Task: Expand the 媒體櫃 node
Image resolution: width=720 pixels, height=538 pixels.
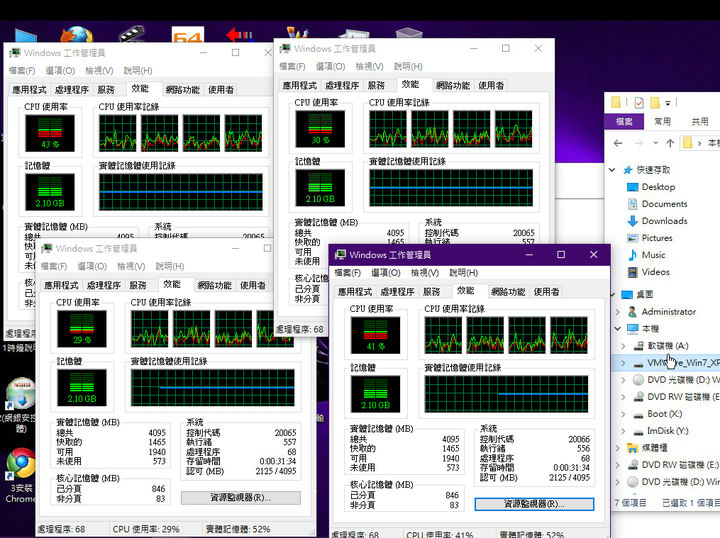Action: pos(618,448)
